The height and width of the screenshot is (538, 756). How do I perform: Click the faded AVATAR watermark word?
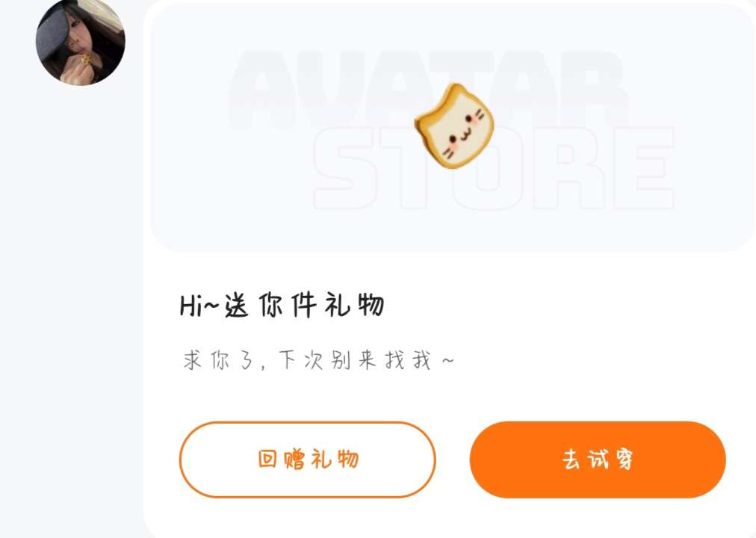429,90
